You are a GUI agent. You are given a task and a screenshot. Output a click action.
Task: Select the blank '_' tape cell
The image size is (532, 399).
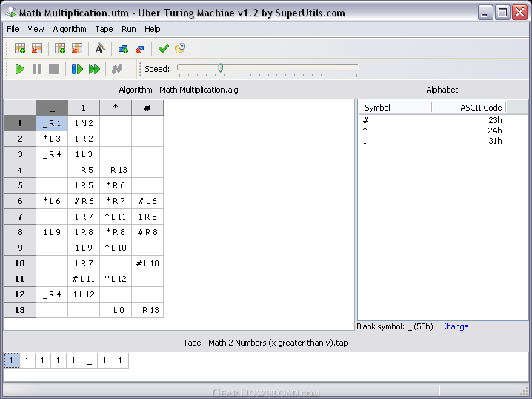tap(89, 360)
